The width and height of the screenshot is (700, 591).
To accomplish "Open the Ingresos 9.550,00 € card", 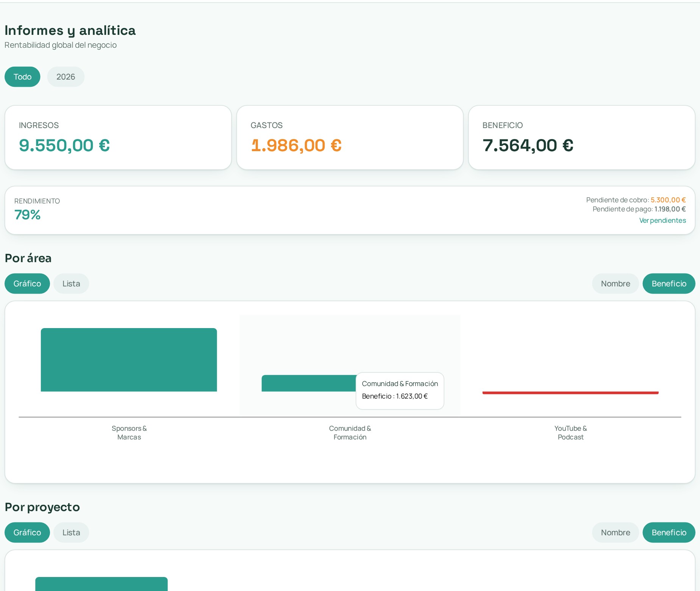I will click(x=118, y=138).
